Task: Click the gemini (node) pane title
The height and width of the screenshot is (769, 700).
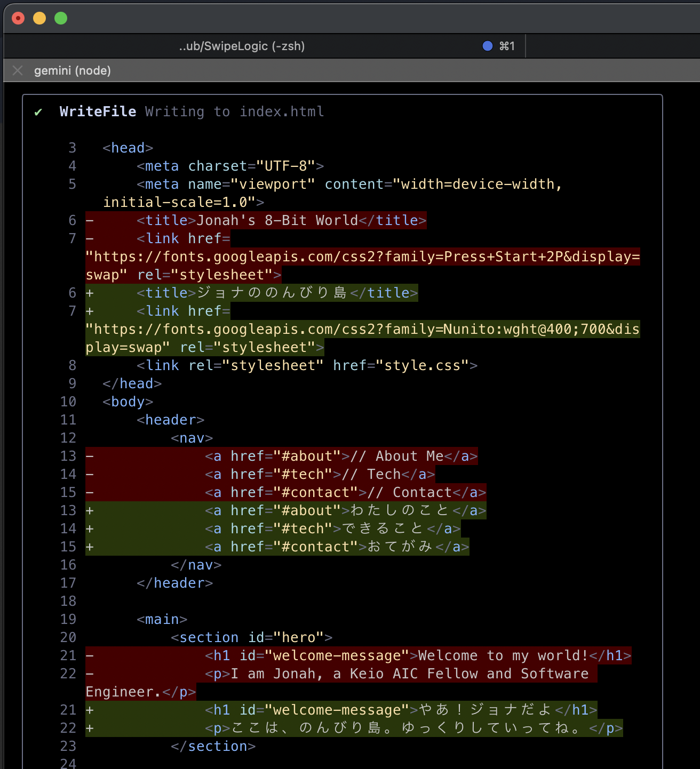Action: click(73, 70)
